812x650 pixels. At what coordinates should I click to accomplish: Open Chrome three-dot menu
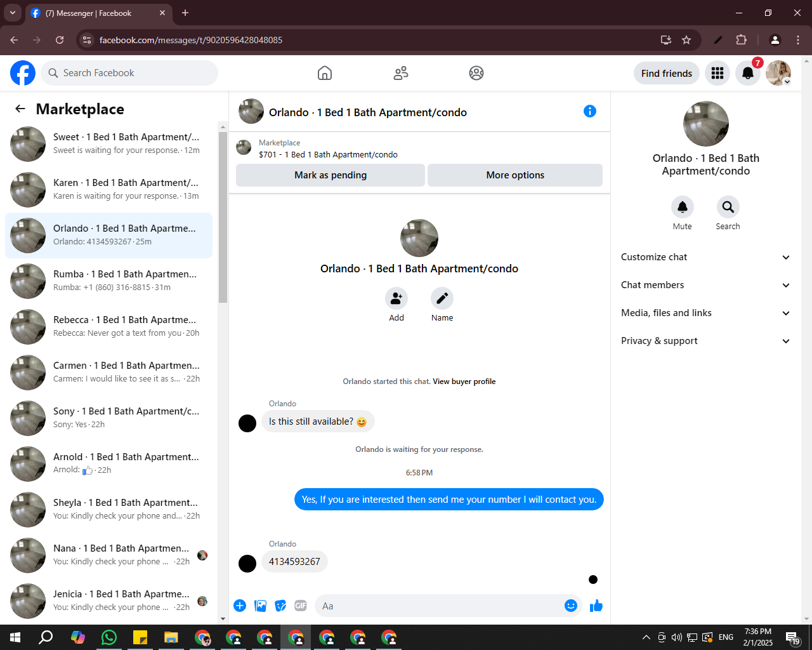[x=798, y=40]
